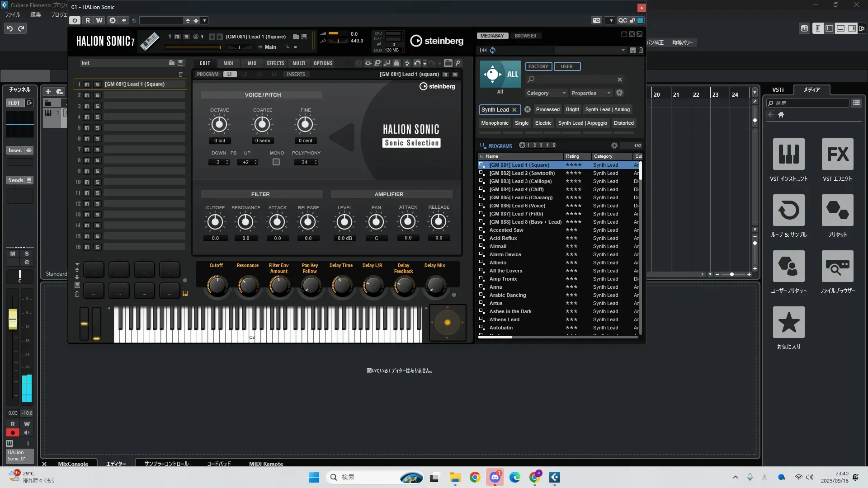The image size is (868, 488).
Task: Enable the MONO checkbox
Action: point(276,162)
